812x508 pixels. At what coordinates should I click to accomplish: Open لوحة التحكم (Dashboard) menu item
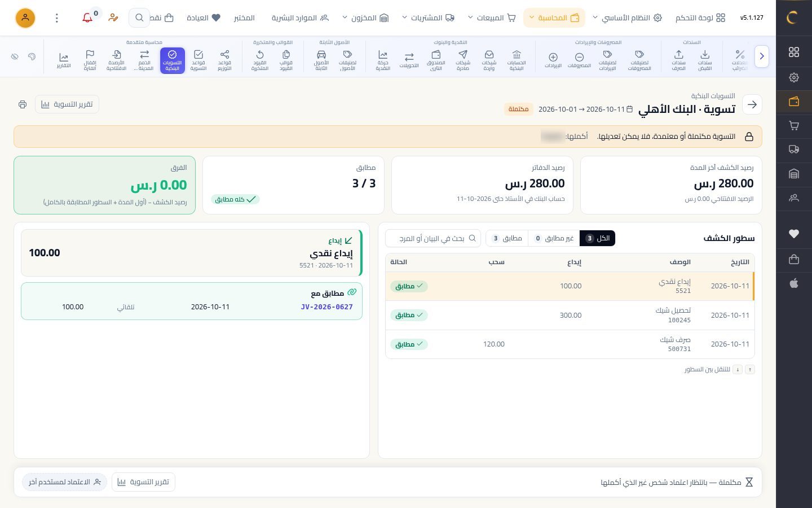pyautogui.click(x=700, y=18)
